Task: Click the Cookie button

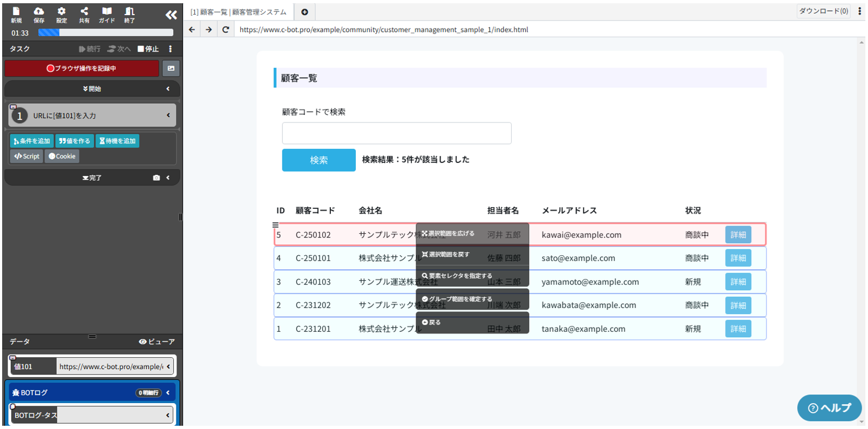Action: [x=62, y=156]
